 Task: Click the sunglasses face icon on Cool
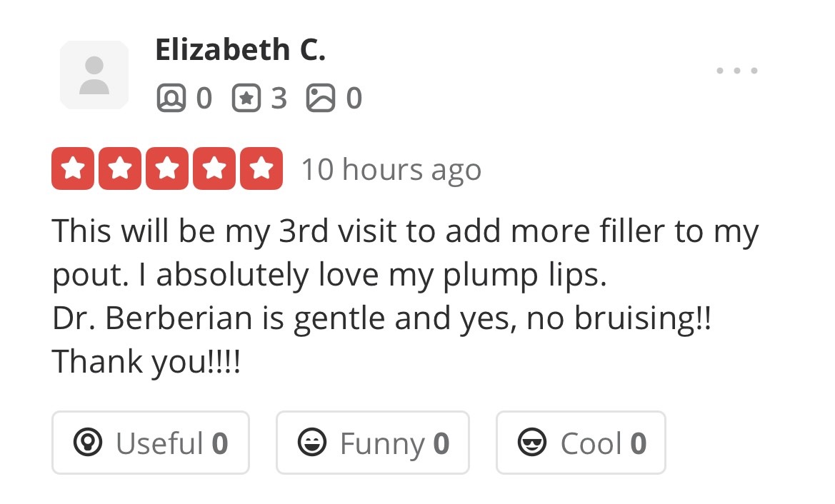pos(532,443)
